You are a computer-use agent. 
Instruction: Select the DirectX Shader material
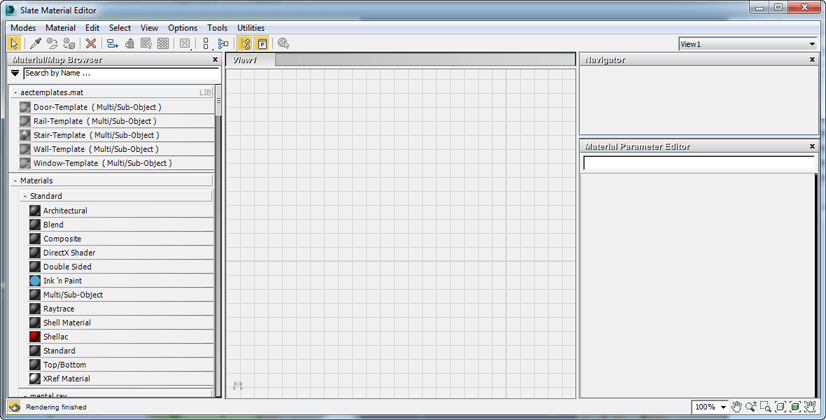tap(121, 252)
